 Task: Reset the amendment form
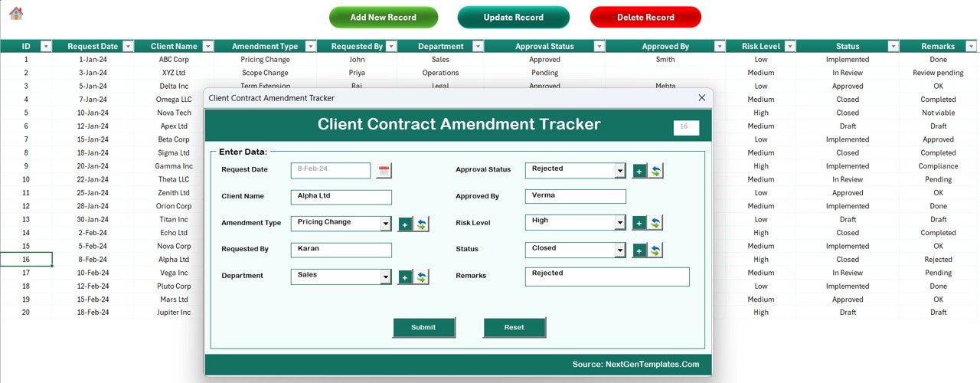coord(514,327)
